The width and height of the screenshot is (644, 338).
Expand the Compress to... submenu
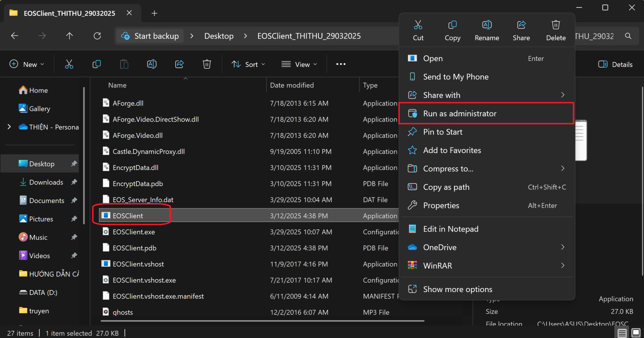tap(563, 168)
